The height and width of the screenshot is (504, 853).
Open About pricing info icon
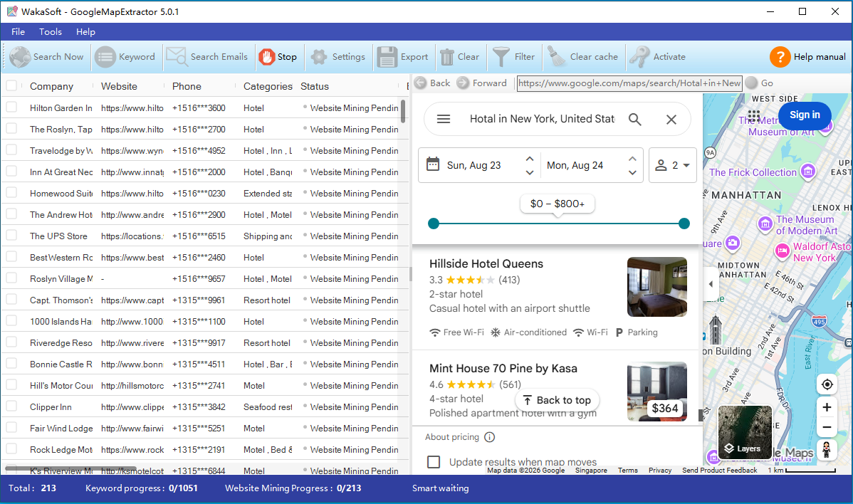(x=490, y=437)
